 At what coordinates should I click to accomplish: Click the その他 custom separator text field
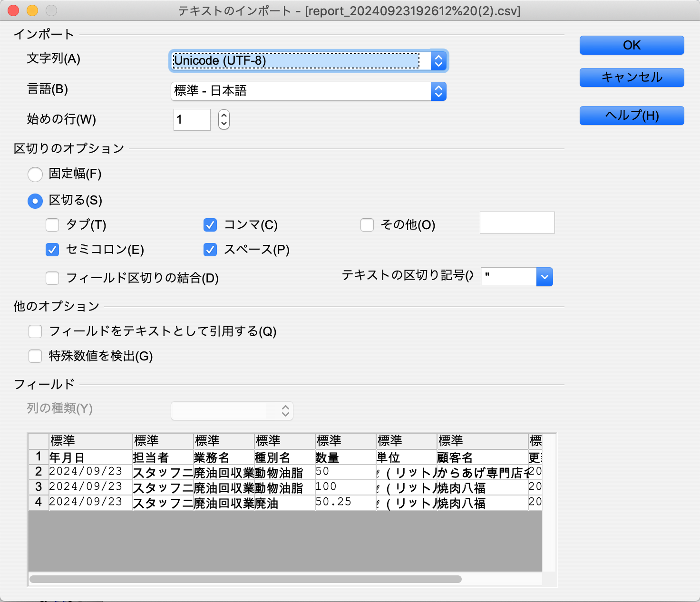(517, 223)
